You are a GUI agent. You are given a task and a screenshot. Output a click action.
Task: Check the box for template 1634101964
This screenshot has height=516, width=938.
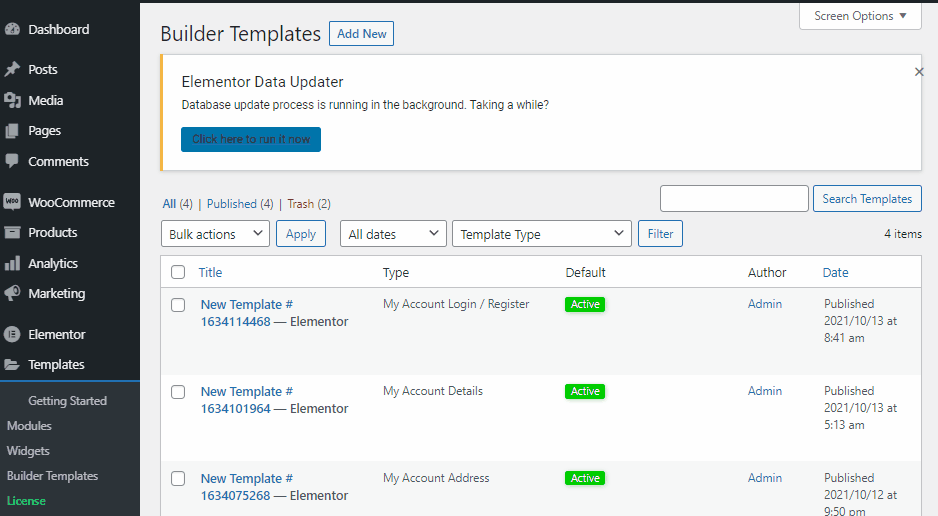click(x=178, y=392)
